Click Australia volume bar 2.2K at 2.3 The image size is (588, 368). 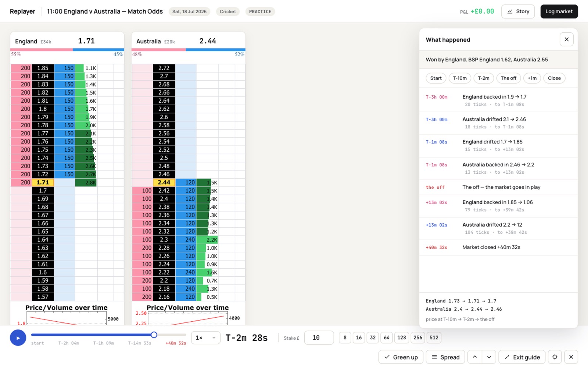pos(207,240)
